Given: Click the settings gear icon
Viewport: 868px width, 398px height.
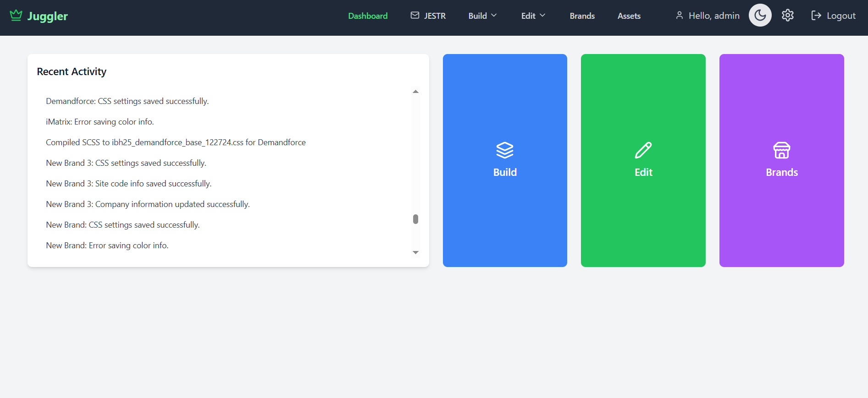Looking at the screenshot, I should pos(787,16).
